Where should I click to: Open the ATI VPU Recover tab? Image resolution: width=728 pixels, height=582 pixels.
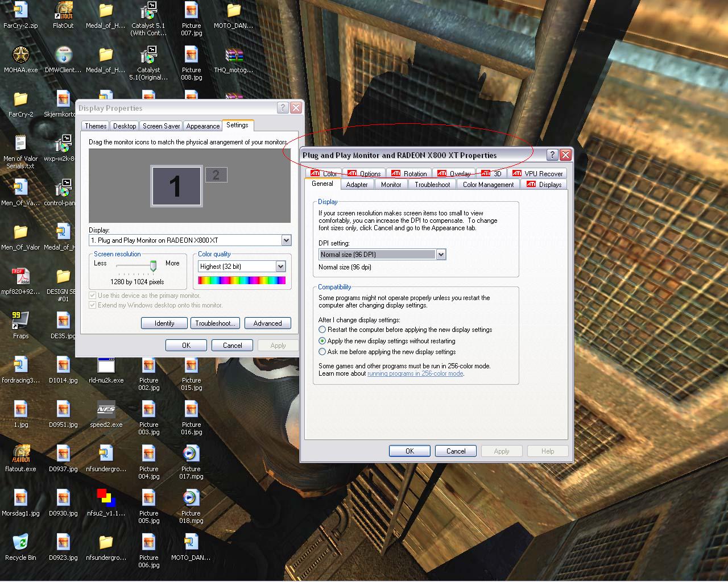(537, 174)
